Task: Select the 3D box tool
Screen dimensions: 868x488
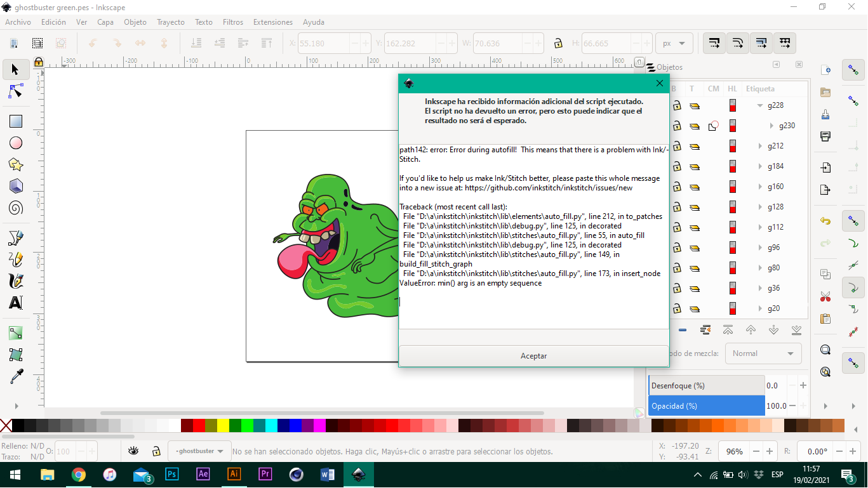Action: (x=16, y=186)
